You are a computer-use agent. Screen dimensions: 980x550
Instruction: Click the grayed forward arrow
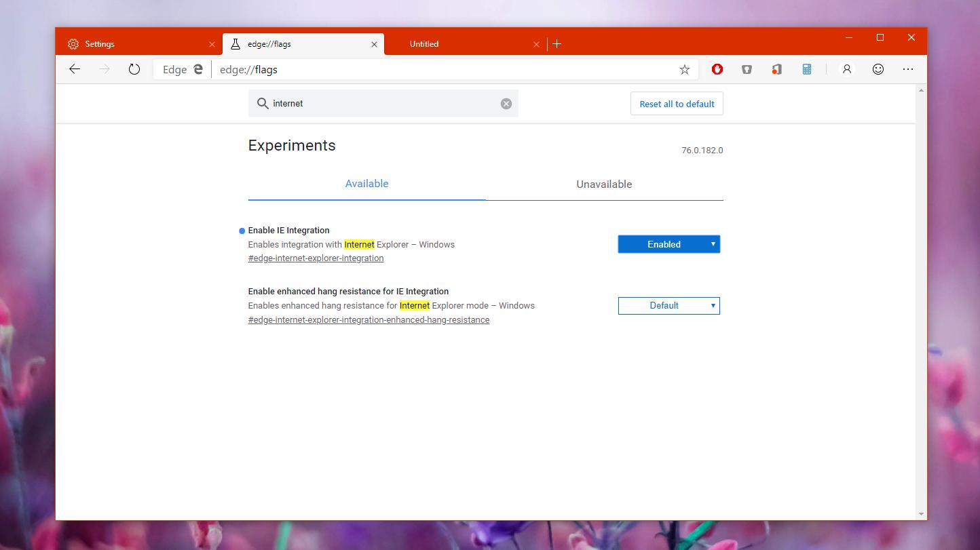point(104,69)
